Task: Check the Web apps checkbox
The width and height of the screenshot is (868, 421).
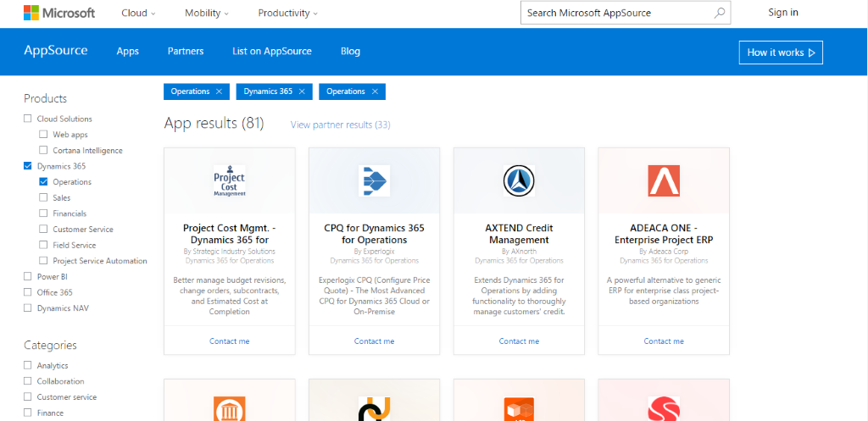Action: click(43, 135)
